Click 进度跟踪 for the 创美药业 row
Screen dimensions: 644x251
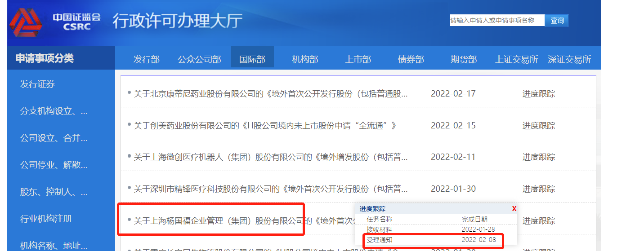[x=539, y=126]
